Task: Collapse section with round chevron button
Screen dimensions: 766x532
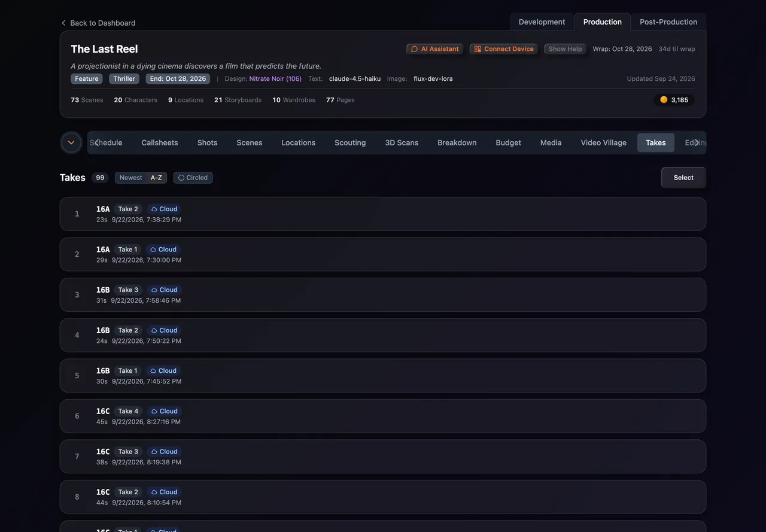Action: tap(71, 142)
